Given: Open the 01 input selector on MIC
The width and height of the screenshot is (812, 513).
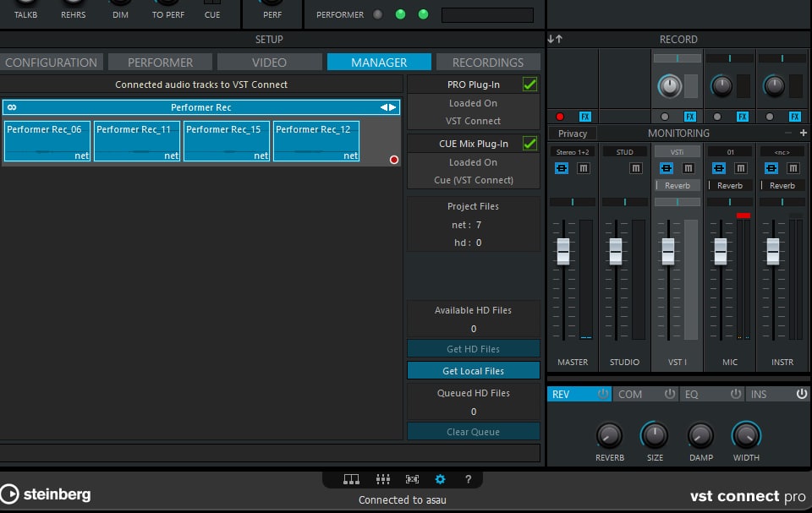Looking at the screenshot, I should point(730,151).
